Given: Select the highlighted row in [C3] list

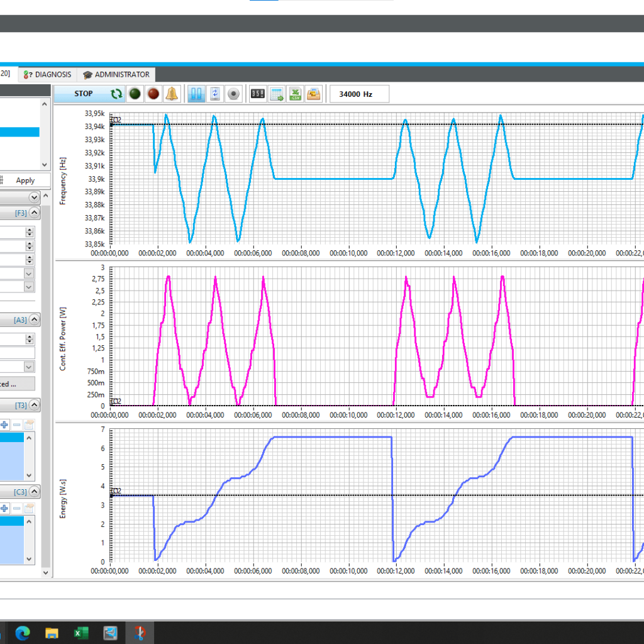Looking at the screenshot, I should point(12,521).
